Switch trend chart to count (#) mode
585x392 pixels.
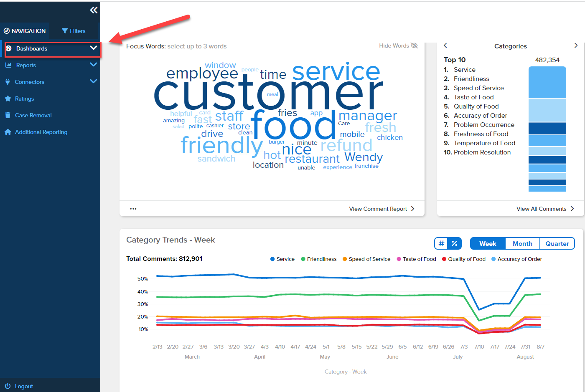(x=441, y=243)
